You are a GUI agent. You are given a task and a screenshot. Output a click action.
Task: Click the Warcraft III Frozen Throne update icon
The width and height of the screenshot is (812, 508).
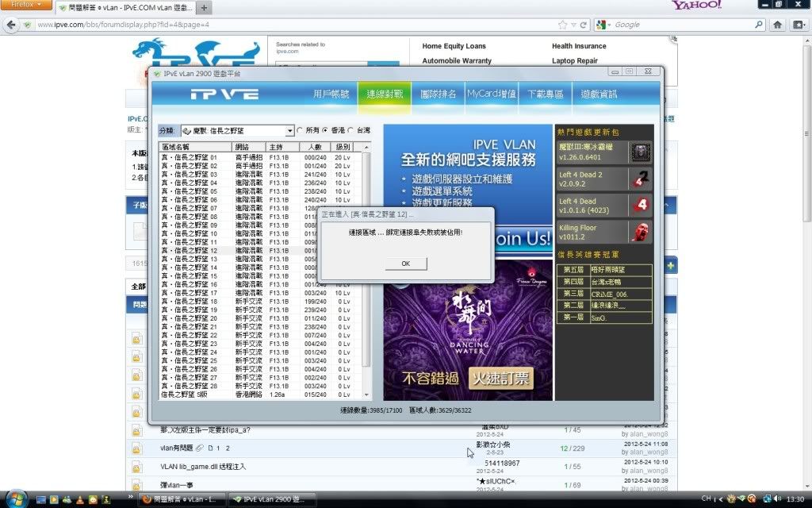click(x=640, y=152)
